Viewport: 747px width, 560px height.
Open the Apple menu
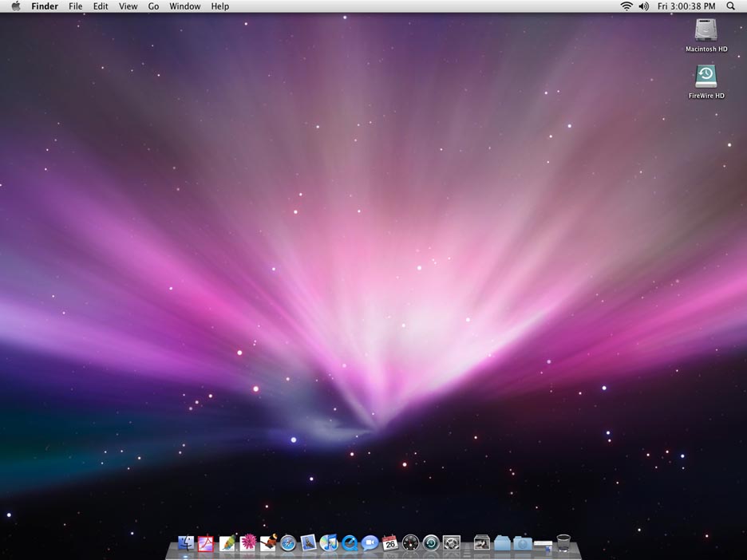16,6
